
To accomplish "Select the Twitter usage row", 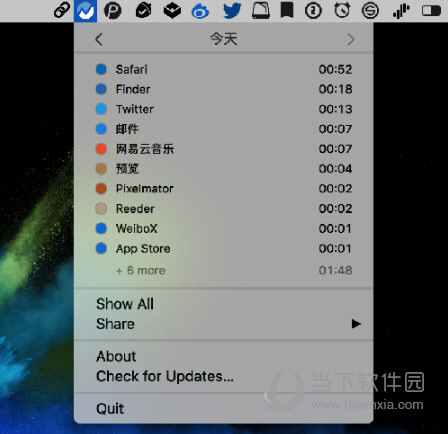I will coord(224,109).
